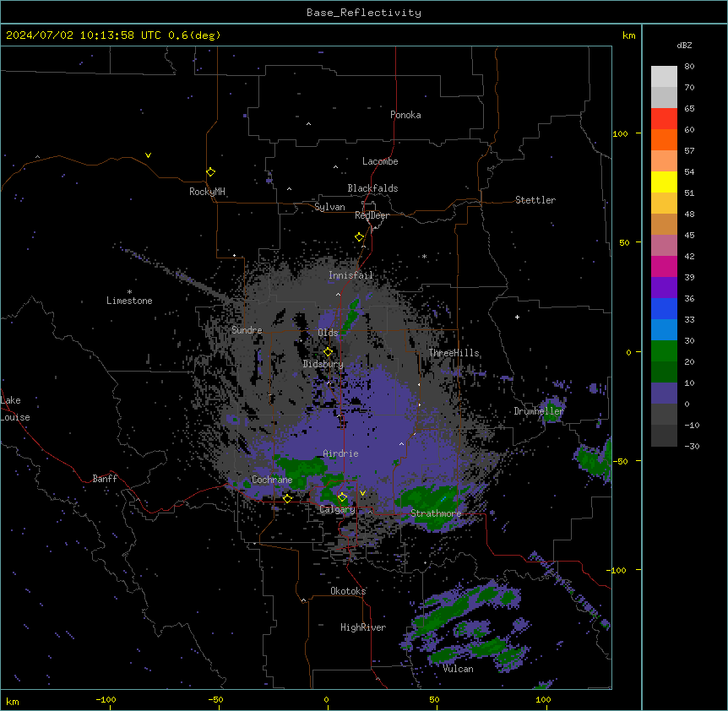
Task: Click the yellow V marker east of Calgary
Action: tap(362, 493)
